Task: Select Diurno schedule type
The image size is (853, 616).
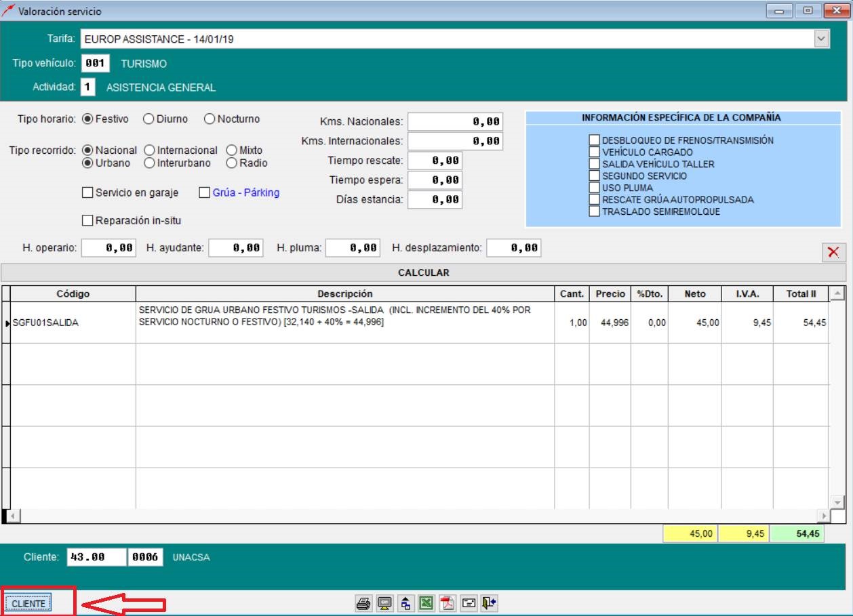Action: (x=148, y=119)
